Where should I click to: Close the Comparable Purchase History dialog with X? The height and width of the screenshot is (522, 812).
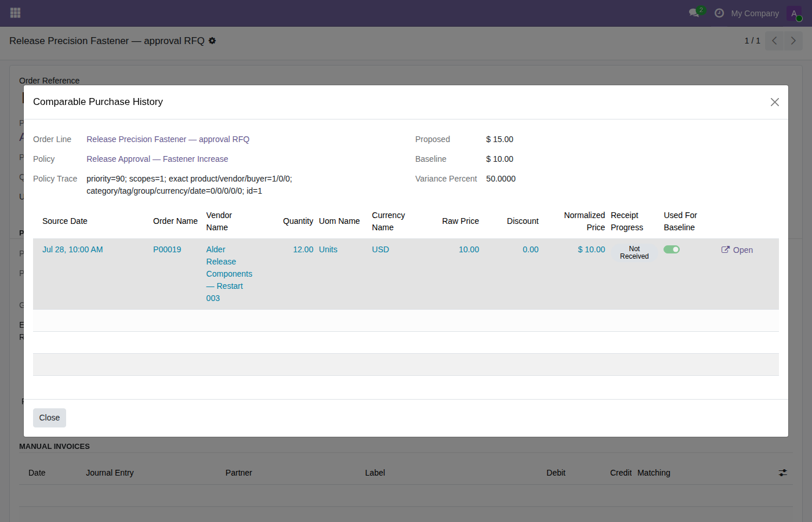tap(774, 102)
